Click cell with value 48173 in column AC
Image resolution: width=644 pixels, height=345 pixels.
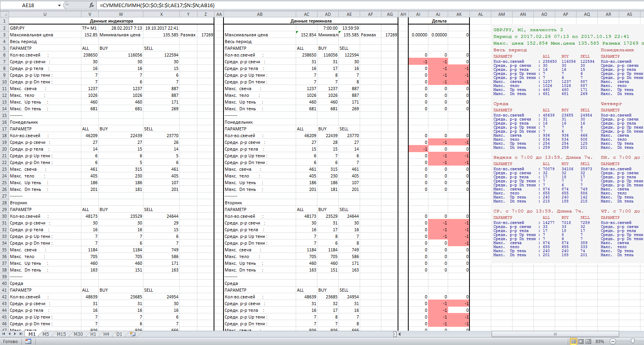[307, 216]
